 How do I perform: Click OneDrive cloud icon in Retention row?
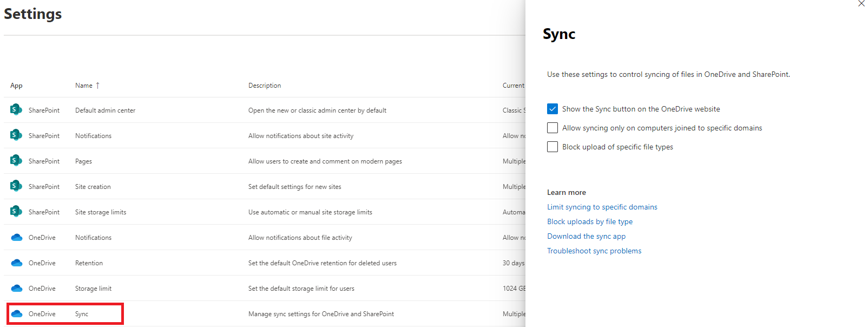(x=17, y=263)
